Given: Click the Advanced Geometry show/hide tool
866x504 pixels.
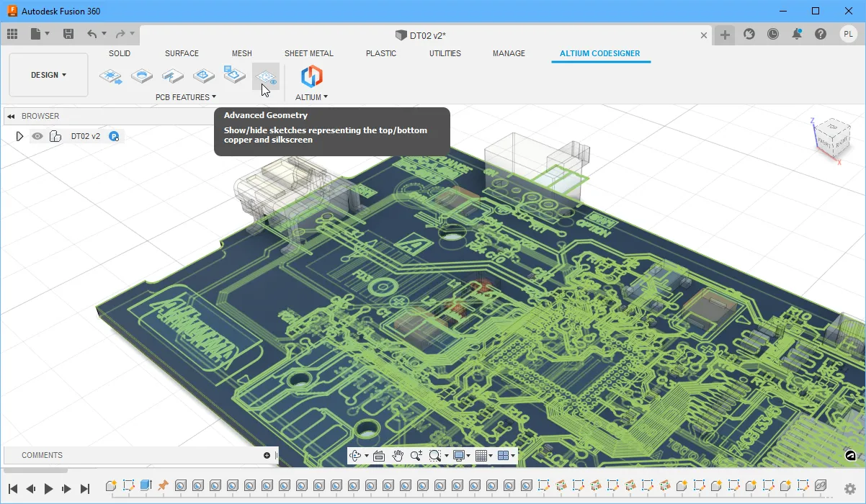Looking at the screenshot, I should click(266, 77).
